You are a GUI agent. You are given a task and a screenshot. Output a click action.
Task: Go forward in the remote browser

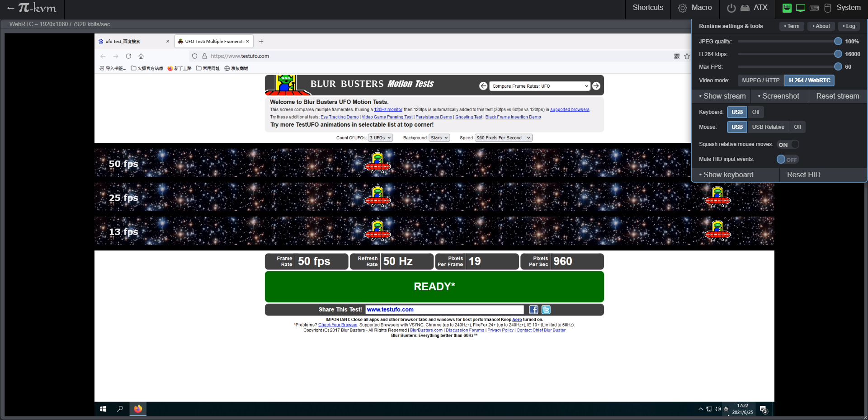116,56
